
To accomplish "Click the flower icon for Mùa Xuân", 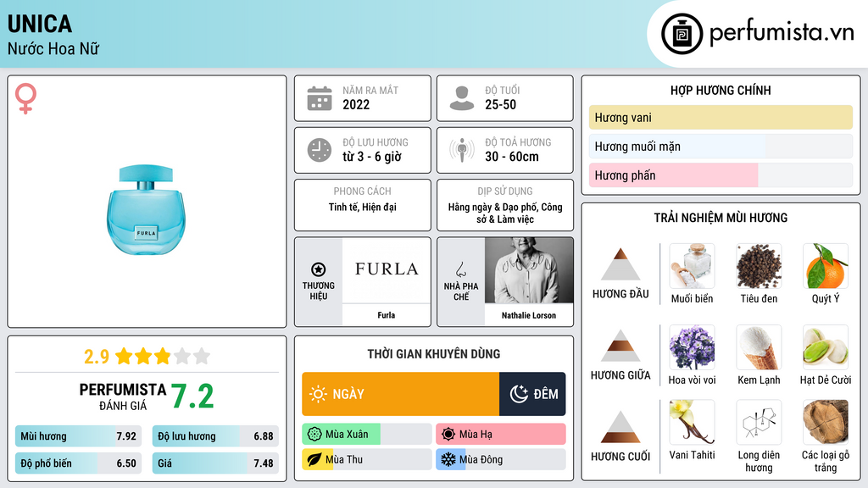I will [314, 435].
